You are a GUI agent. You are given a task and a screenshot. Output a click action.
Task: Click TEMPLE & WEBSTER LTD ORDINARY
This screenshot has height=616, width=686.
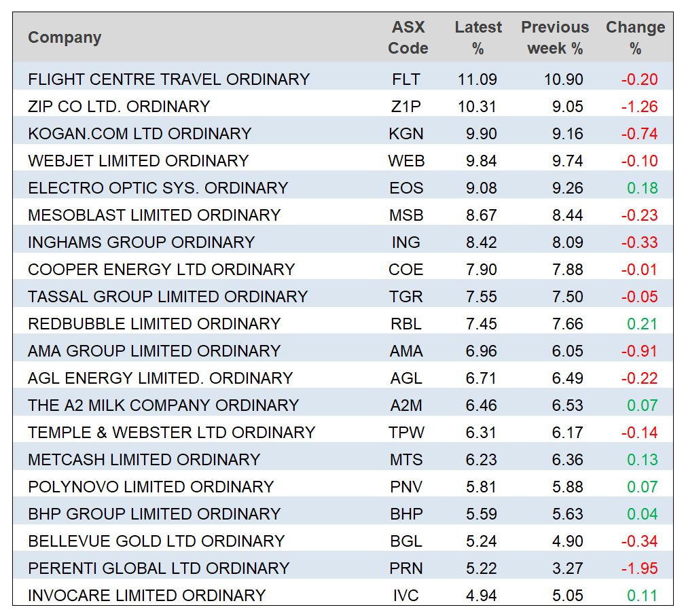(171, 433)
